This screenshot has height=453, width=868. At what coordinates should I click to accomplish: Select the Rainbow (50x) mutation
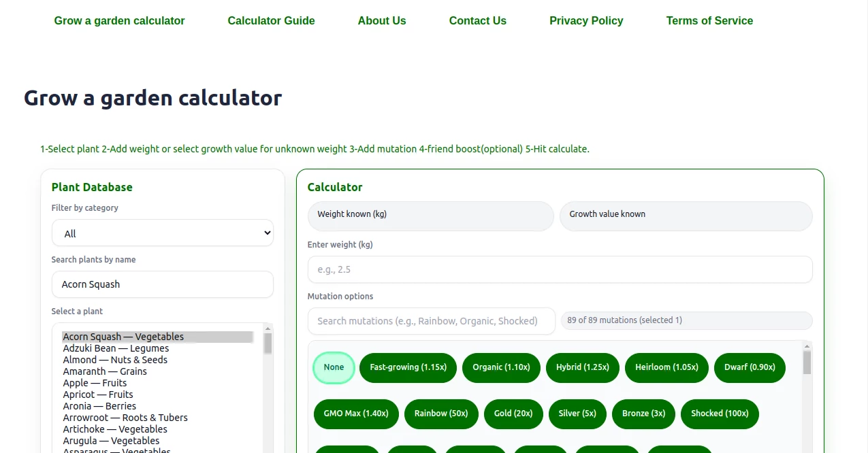click(x=441, y=414)
